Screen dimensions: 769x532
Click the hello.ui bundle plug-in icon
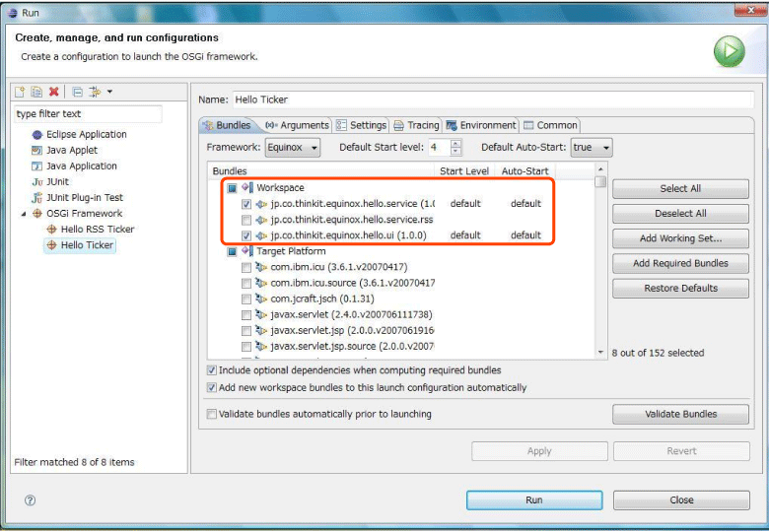(x=261, y=235)
